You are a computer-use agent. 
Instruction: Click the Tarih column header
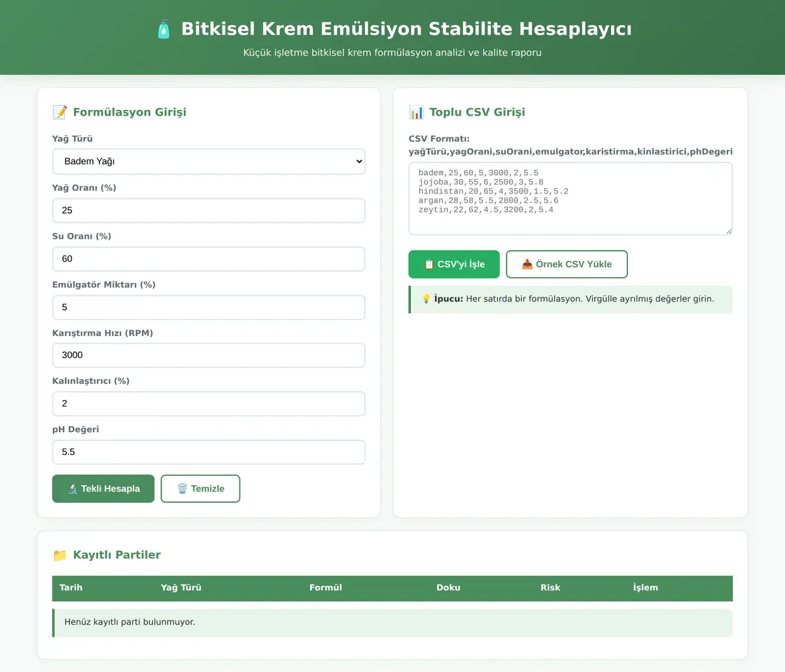click(x=71, y=588)
